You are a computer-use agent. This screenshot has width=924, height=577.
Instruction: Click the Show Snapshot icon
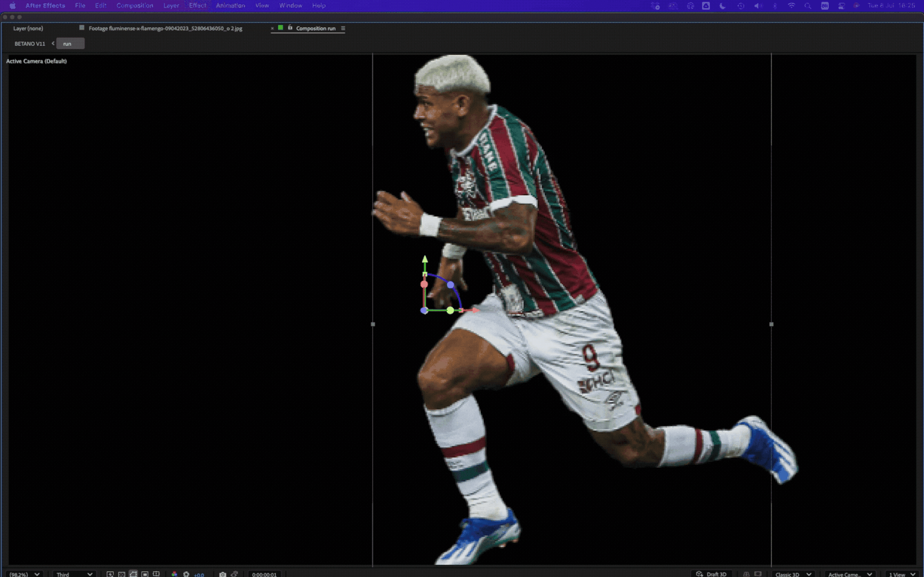click(234, 574)
